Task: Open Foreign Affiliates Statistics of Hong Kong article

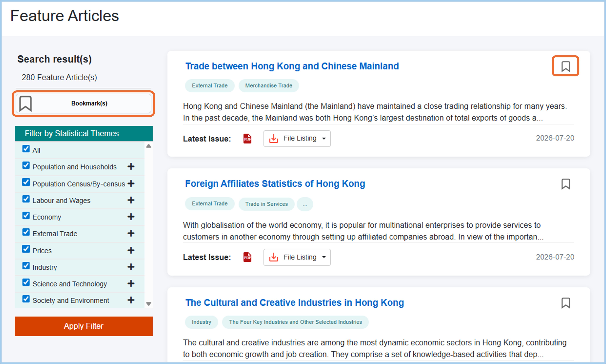Action: [275, 184]
